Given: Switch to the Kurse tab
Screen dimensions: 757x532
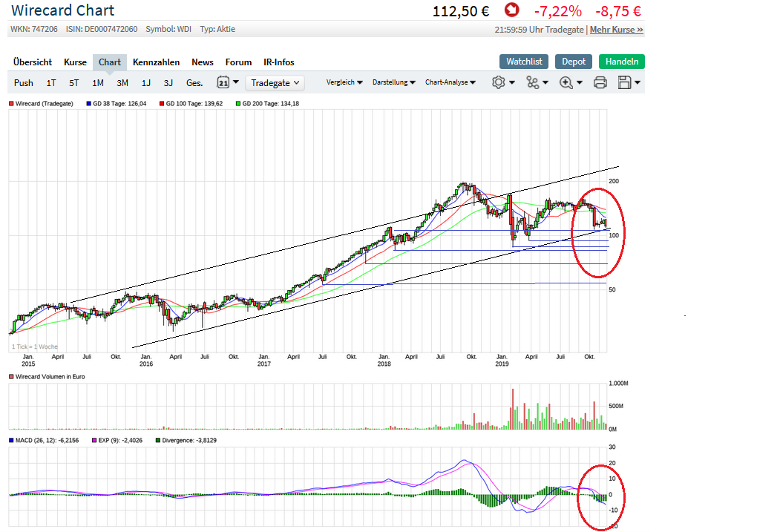Looking at the screenshot, I should coord(75,62).
